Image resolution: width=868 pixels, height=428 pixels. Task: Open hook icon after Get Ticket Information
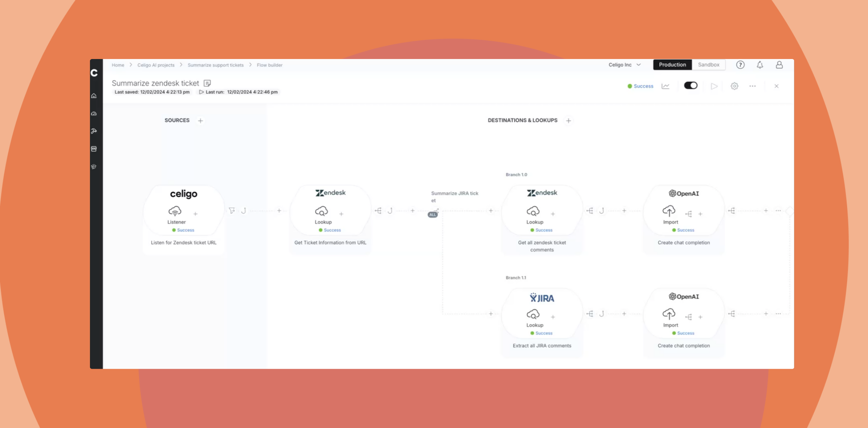(x=390, y=211)
